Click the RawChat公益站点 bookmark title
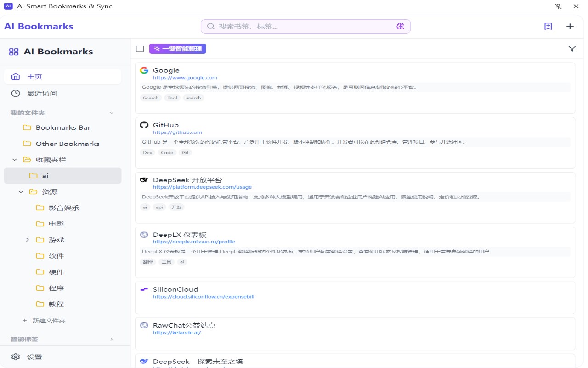588x368 pixels. point(184,325)
